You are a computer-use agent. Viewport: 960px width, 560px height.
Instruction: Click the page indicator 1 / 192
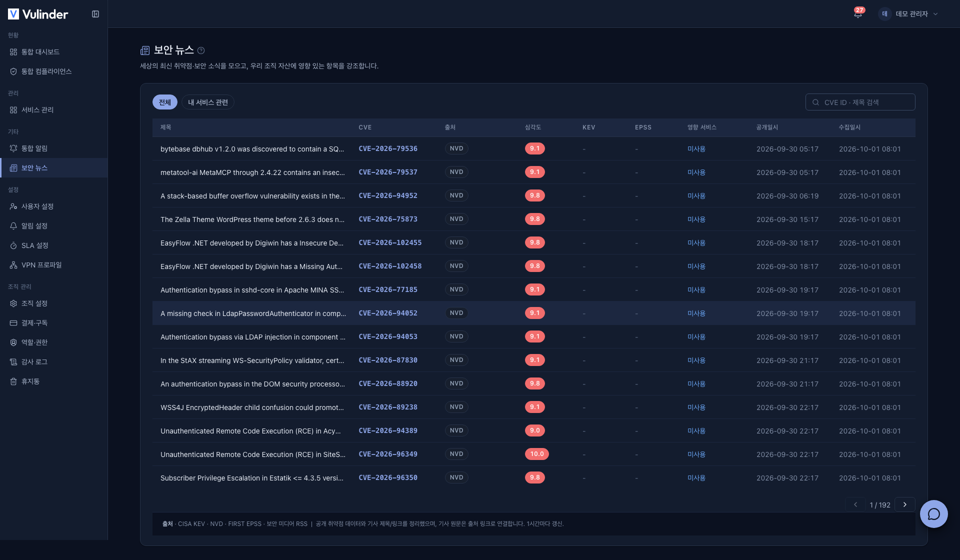[x=879, y=505]
